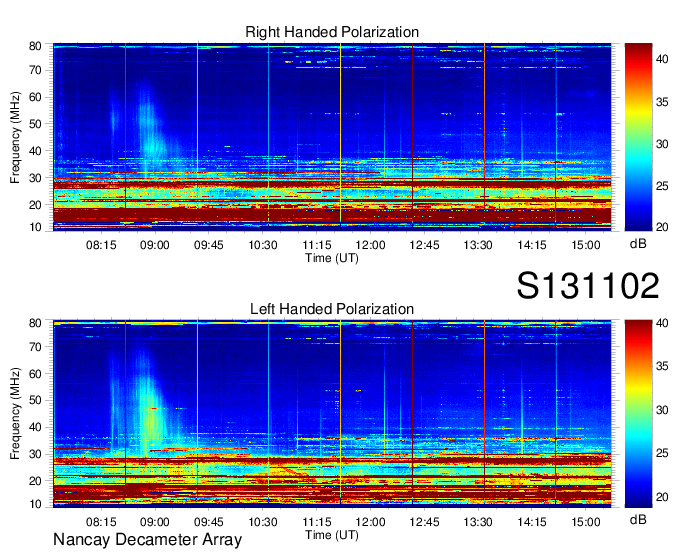This screenshot has width=680, height=552.
Task: Click 80 MHz tick of Right Handed plot
Action: tap(35, 46)
